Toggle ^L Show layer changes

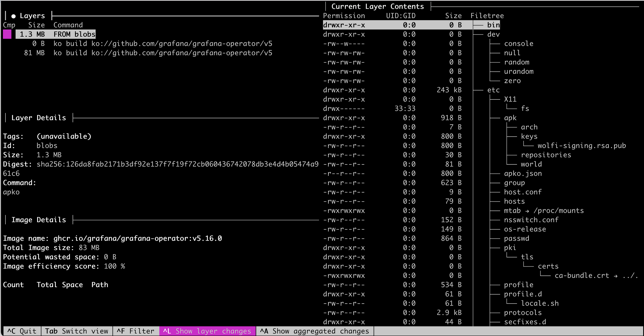(207, 331)
